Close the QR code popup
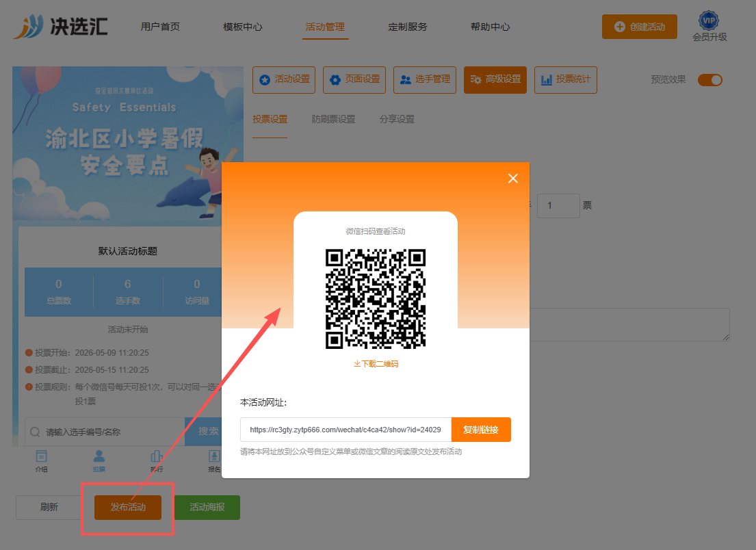 point(513,179)
